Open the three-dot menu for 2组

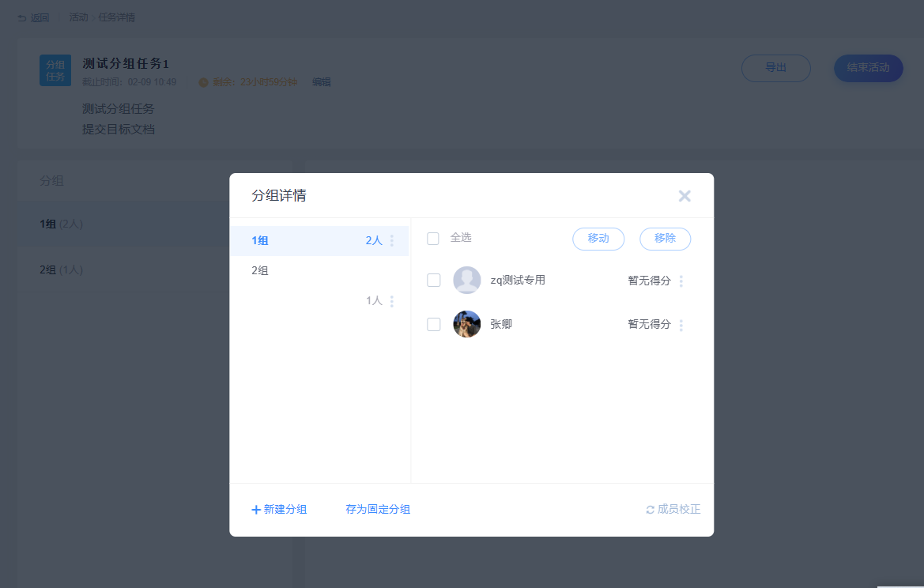point(392,301)
